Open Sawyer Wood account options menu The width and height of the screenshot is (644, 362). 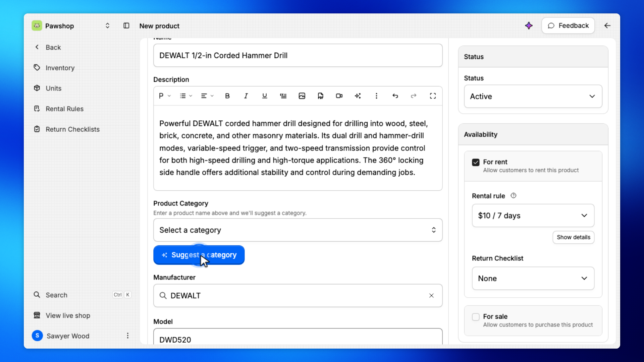click(128, 336)
